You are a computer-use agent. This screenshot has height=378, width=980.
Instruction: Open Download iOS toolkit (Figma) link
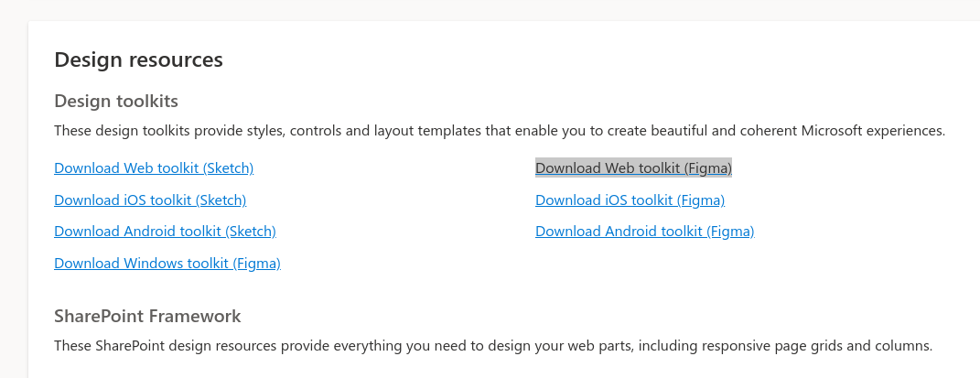[x=630, y=200]
